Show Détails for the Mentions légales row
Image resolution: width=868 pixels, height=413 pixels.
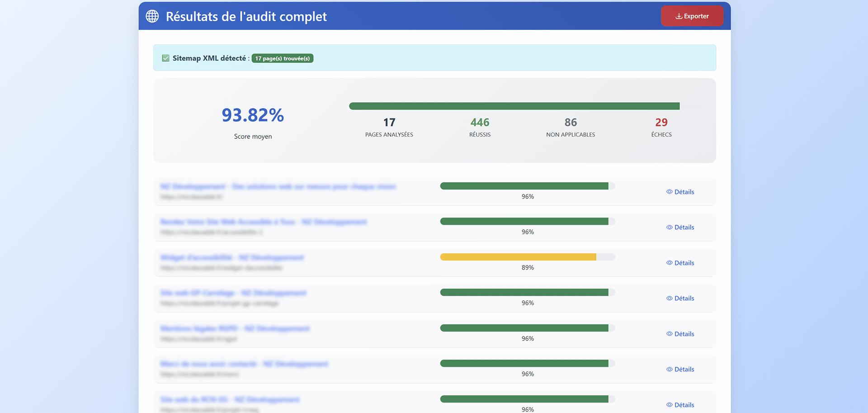click(680, 334)
